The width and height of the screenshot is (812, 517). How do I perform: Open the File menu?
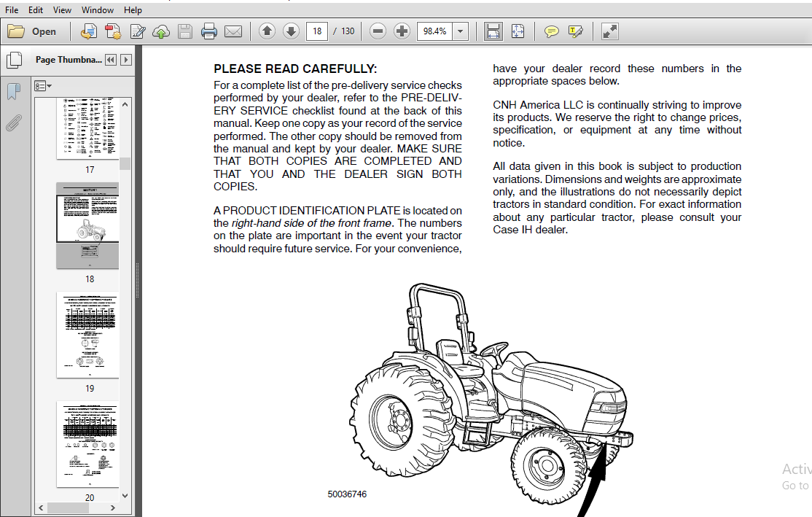(12, 9)
